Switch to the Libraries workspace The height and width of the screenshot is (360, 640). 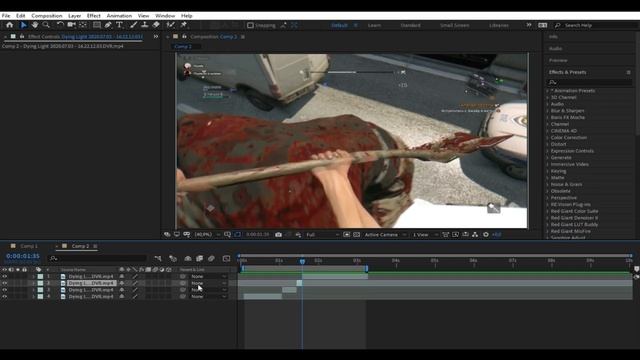pyautogui.click(x=499, y=25)
